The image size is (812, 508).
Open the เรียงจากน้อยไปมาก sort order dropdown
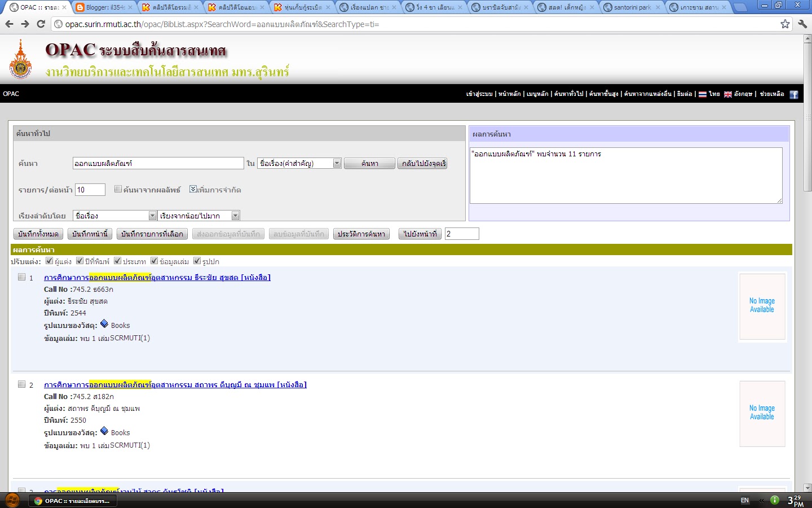198,216
